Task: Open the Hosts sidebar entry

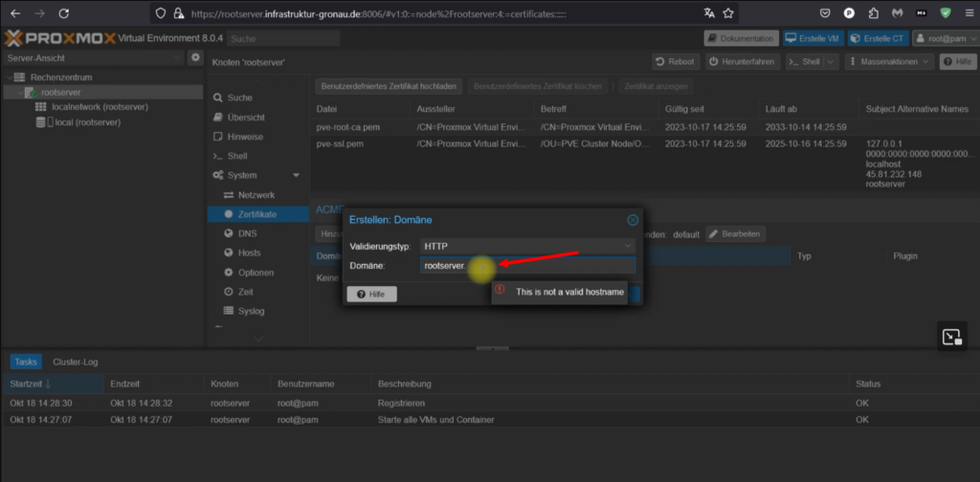Action: pos(249,252)
